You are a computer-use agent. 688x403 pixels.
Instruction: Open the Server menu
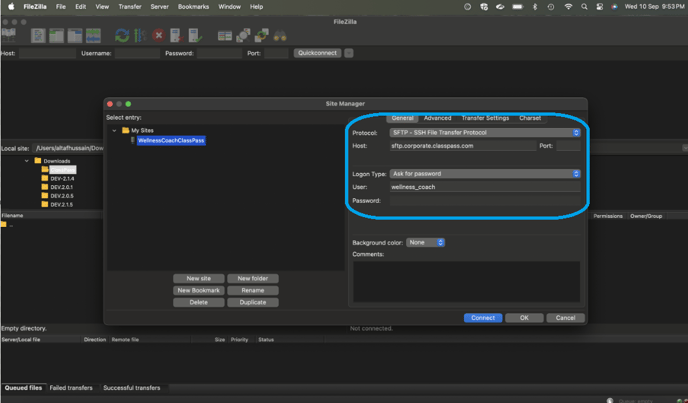click(159, 7)
